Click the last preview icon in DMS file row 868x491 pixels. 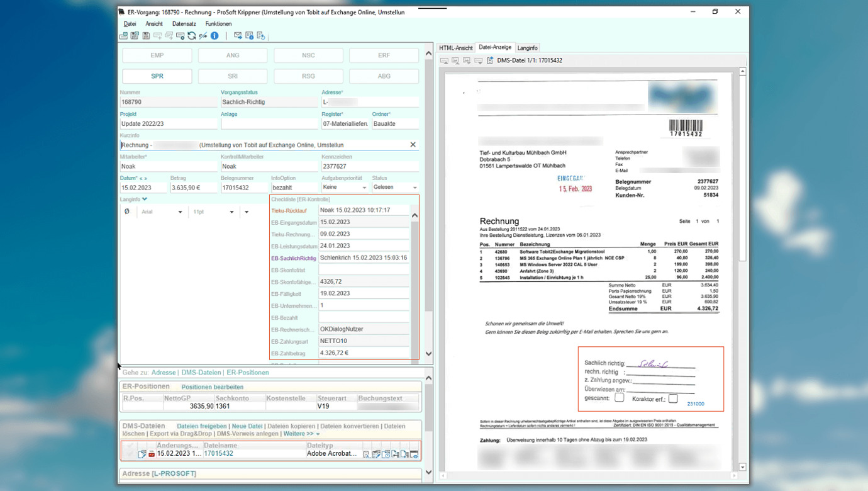tap(414, 454)
